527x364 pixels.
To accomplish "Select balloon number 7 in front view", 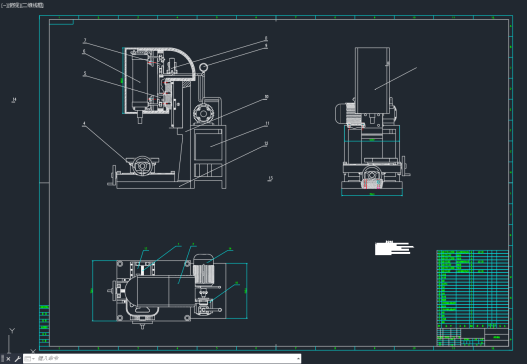I will [x=85, y=40].
